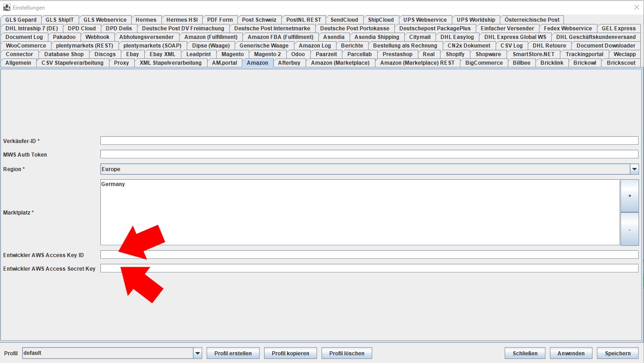Switch to Fedex Webservice tab
This screenshot has width=644, height=363.
568,29
